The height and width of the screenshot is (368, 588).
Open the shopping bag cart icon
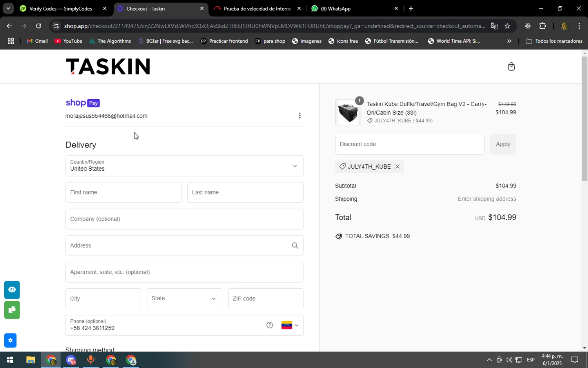511,66
